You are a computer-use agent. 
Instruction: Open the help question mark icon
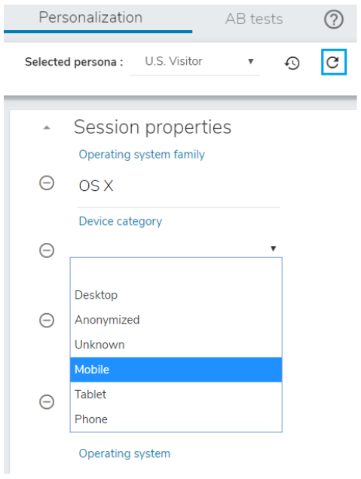pyautogui.click(x=334, y=19)
